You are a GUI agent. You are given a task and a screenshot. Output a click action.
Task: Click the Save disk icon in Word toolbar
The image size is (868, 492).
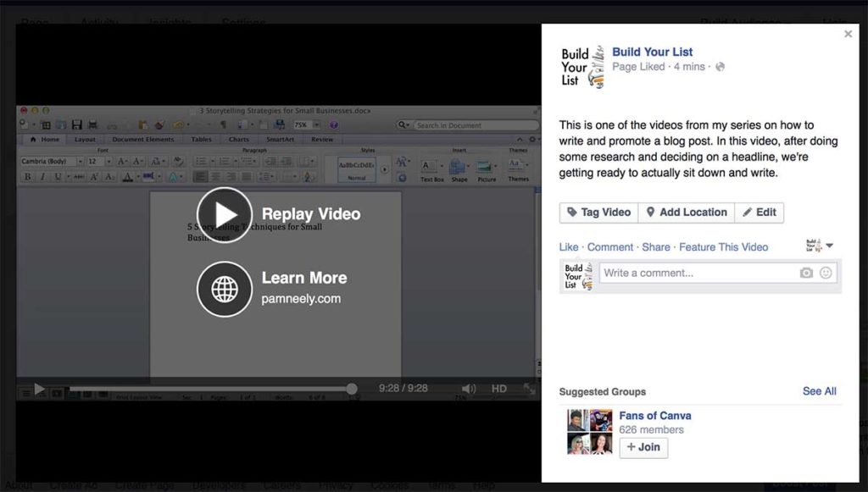pyautogui.click(x=77, y=125)
